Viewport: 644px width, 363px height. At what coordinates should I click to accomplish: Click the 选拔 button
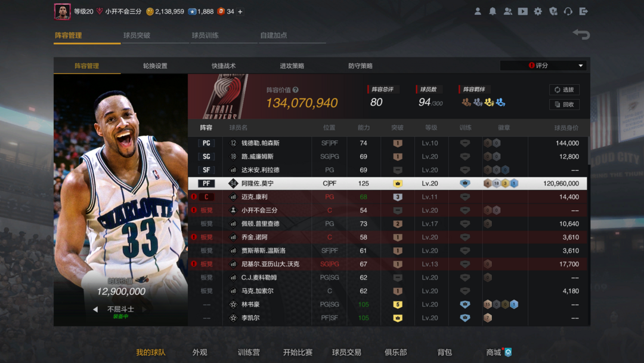564,90
